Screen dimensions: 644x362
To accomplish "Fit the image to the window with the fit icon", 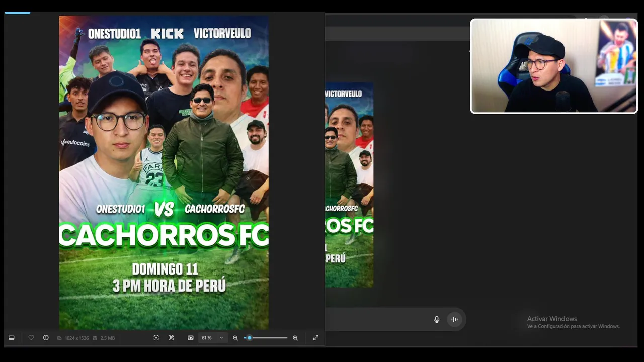I will [190, 338].
